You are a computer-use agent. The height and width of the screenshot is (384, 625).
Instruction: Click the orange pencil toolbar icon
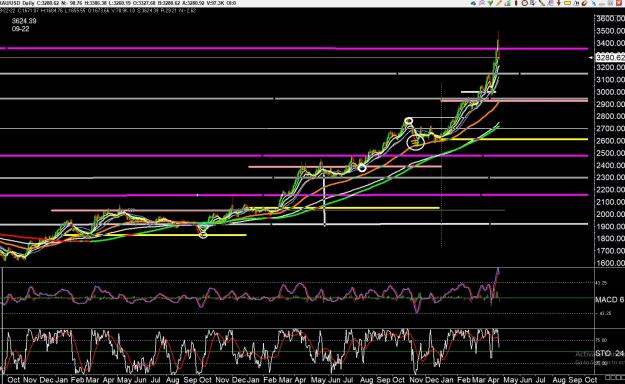[499, 3]
